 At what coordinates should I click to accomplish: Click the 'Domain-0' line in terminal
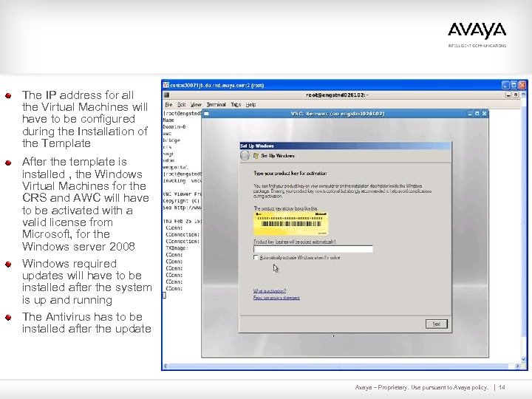(x=174, y=126)
